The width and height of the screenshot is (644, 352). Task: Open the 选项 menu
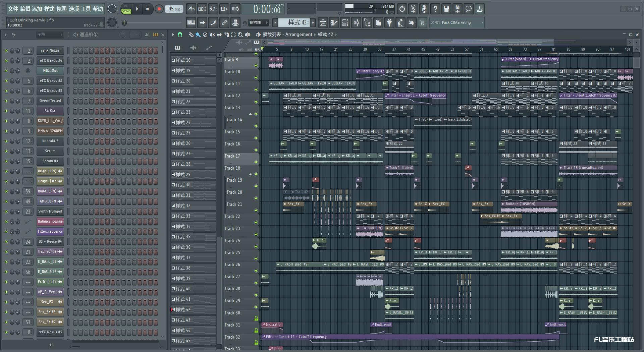[73, 9]
